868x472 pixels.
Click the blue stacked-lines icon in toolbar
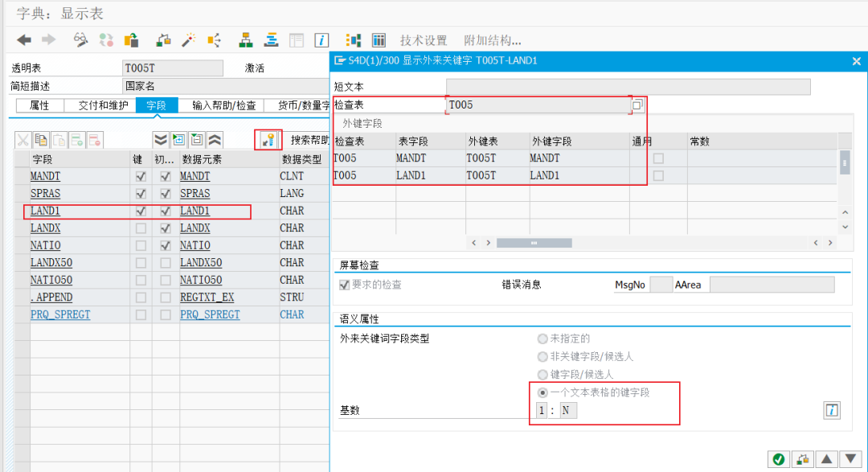pos(272,40)
